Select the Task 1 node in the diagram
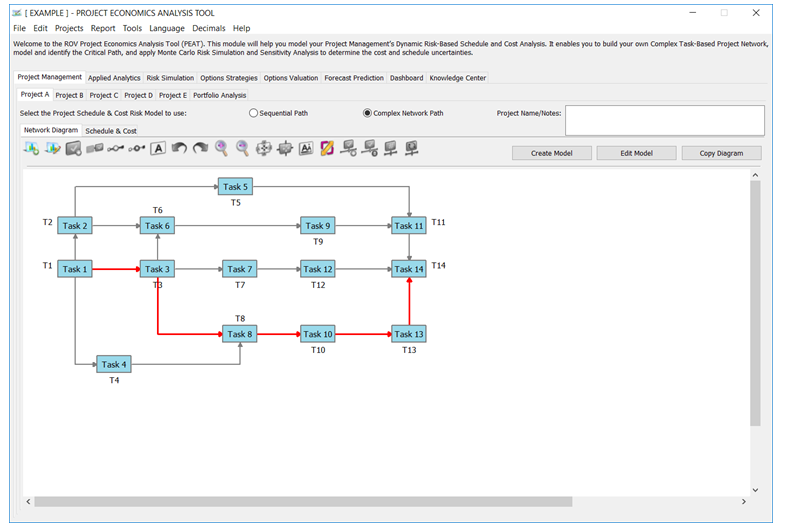The height and width of the screenshot is (530, 785). pyautogui.click(x=75, y=269)
